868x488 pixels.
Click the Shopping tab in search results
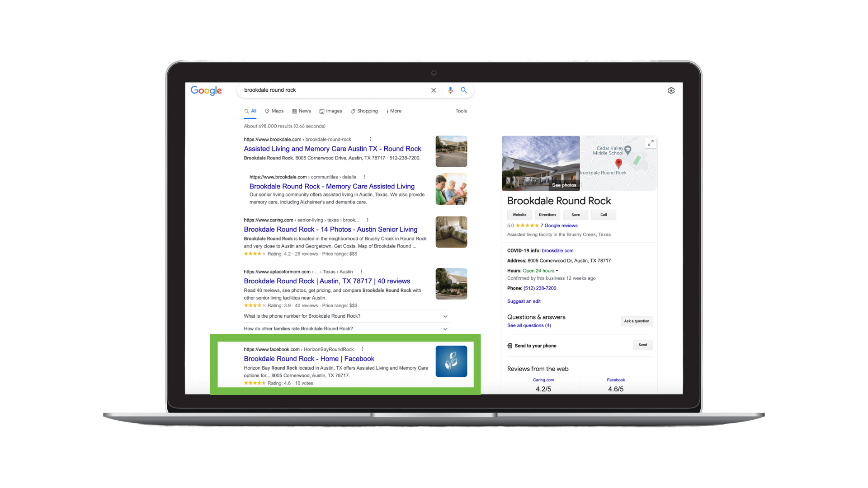coord(365,111)
